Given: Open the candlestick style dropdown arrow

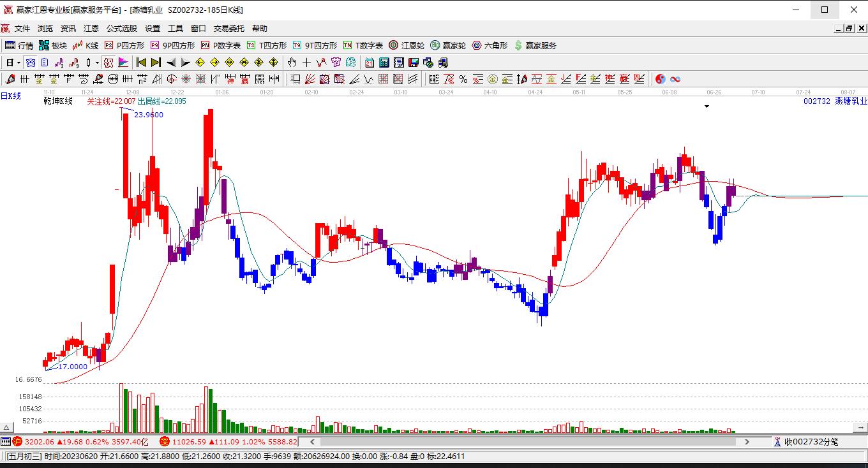Looking at the screenshot, I should 97,62.
